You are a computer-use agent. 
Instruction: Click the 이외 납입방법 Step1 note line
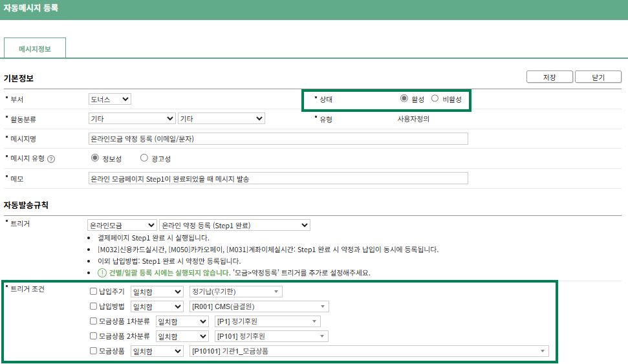[x=169, y=261]
